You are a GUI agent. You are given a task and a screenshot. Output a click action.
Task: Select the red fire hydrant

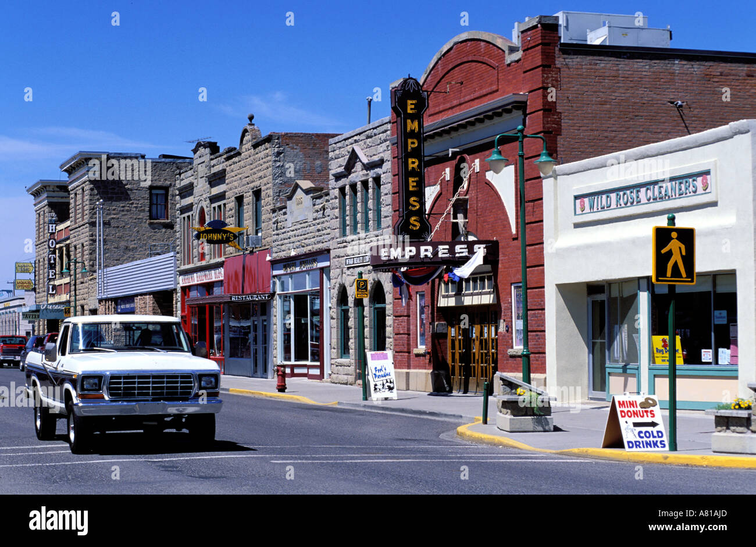(x=281, y=378)
